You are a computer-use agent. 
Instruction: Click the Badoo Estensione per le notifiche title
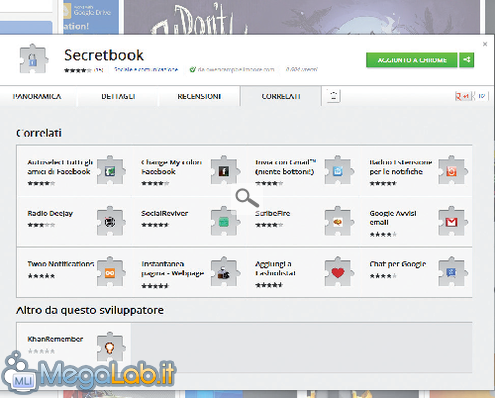401,167
